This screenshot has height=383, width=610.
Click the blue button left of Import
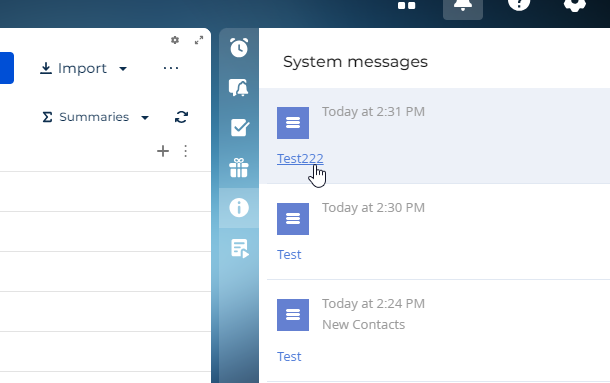[7, 68]
